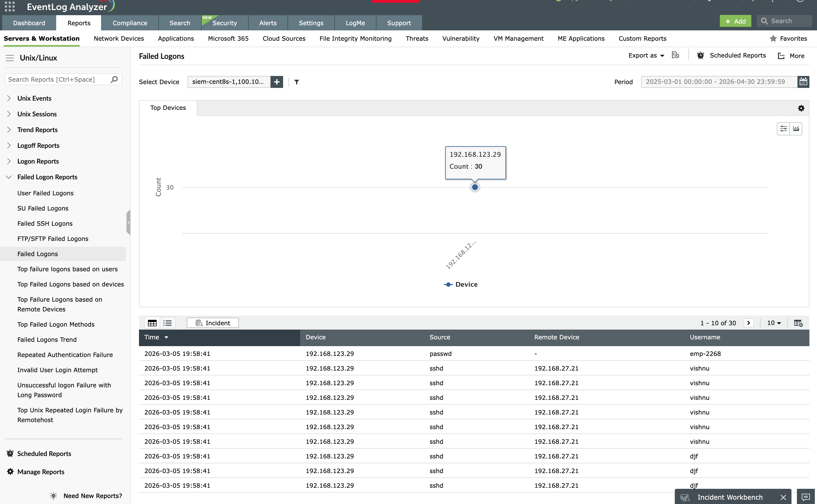
Task: Click the Incident Workbench icon
Action: (685, 498)
